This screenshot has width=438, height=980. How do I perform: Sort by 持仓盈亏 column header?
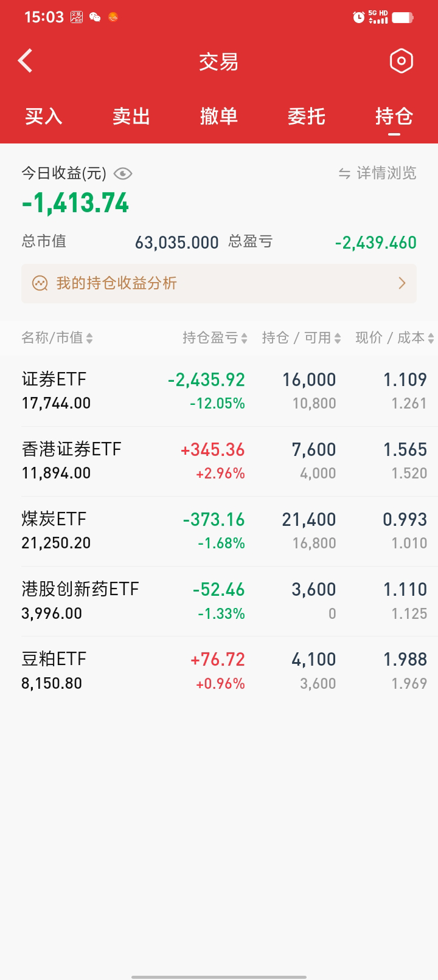[x=215, y=338]
